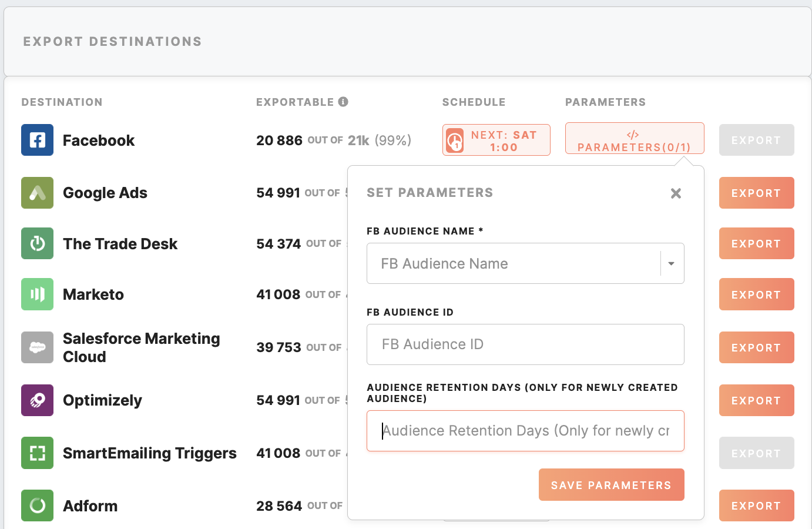
Task: Click the Exportable info icon
Action: (343, 102)
